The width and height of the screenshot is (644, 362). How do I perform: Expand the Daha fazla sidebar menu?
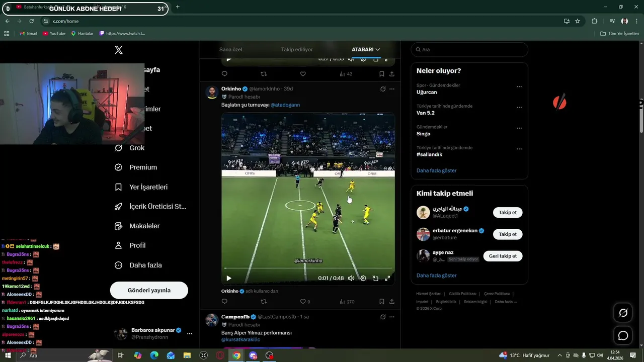138,265
